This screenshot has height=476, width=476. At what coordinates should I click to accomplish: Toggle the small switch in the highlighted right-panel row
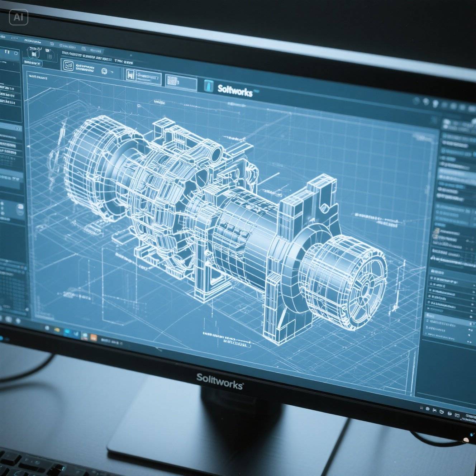tap(471, 323)
